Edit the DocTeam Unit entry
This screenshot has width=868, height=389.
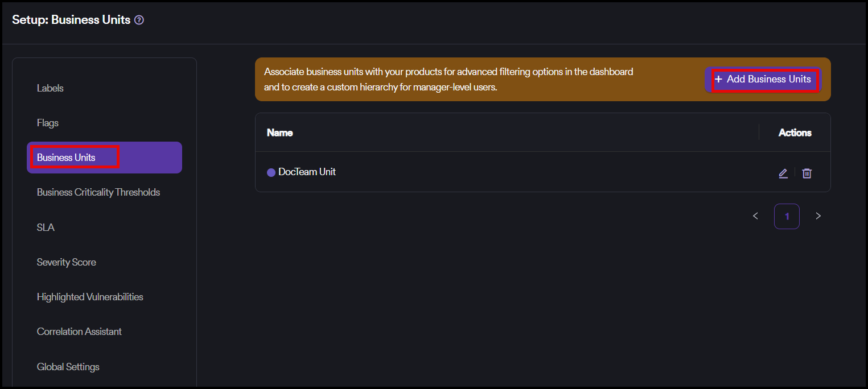click(x=783, y=173)
